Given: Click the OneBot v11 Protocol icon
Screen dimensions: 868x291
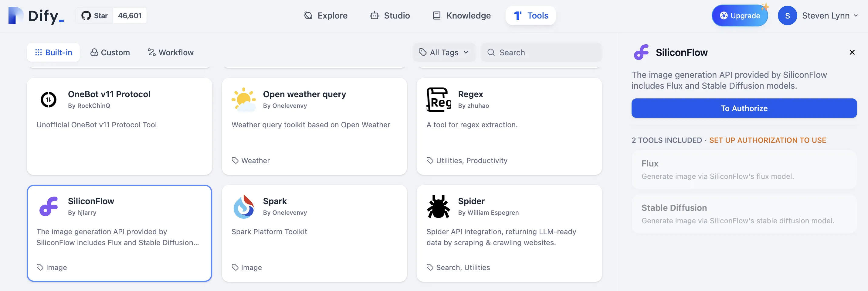Looking at the screenshot, I should pyautogui.click(x=49, y=100).
